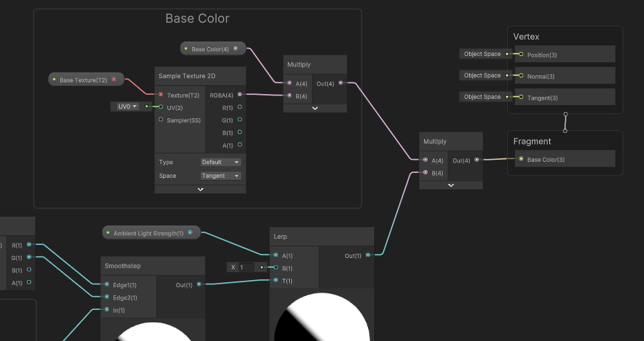Open the UV0 channel dropdown
644x341 pixels.
tap(125, 107)
